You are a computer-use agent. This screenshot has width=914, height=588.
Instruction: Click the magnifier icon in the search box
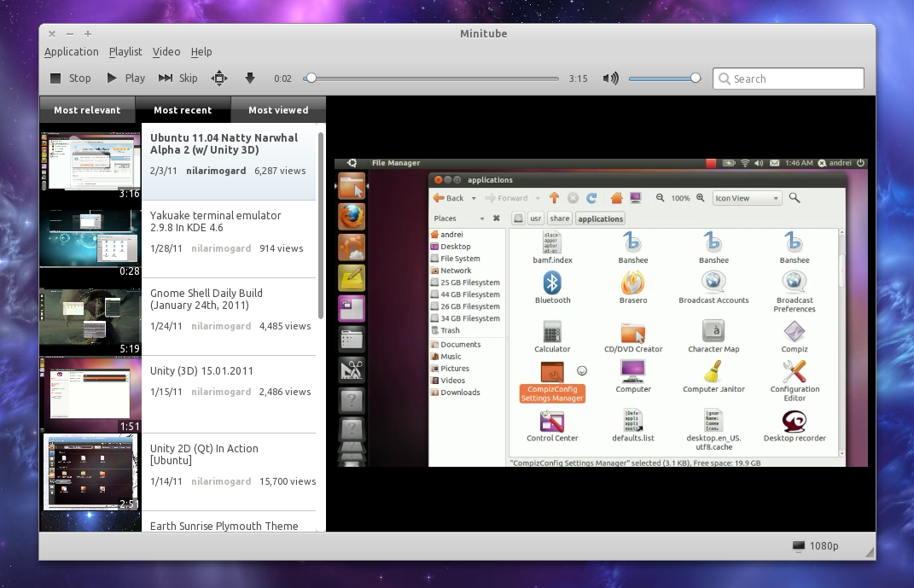click(x=724, y=79)
